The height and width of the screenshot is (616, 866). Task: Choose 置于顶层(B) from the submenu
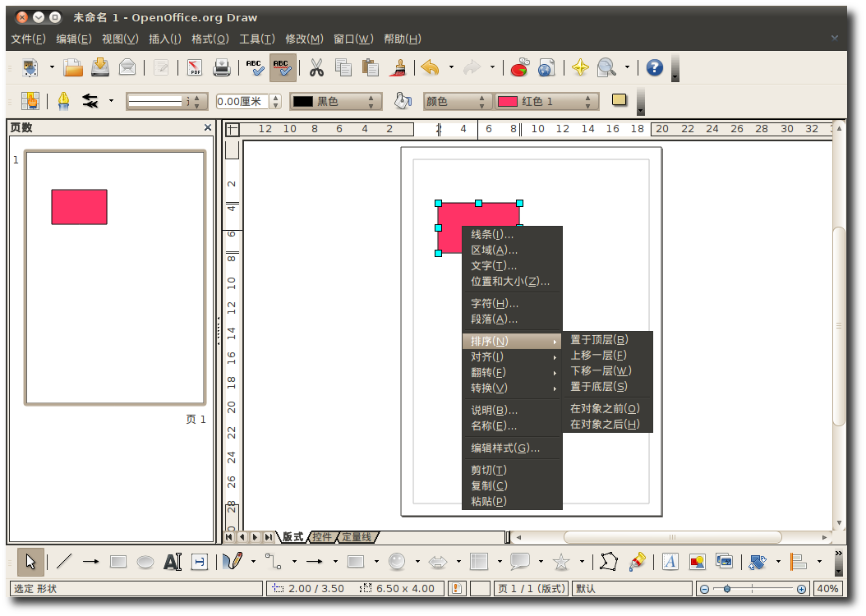point(599,339)
